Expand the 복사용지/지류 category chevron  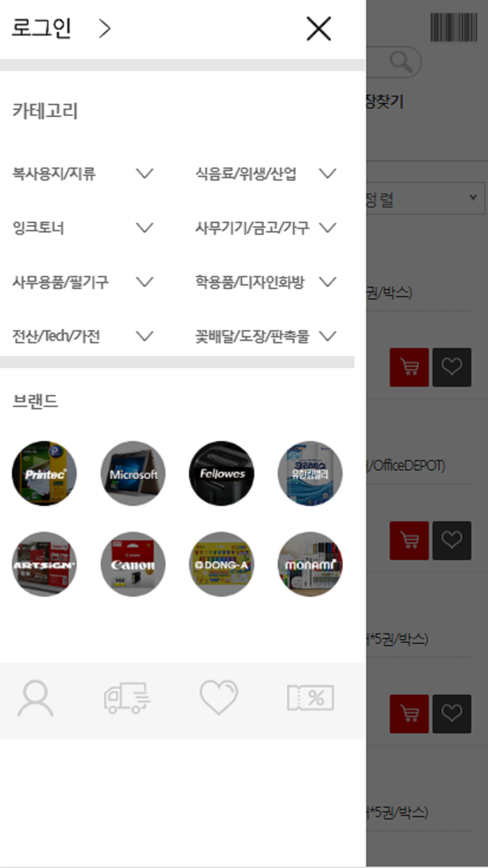click(x=144, y=173)
